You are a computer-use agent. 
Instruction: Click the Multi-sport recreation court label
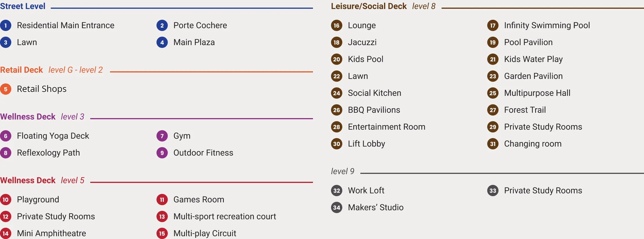[x=225, y=216]
